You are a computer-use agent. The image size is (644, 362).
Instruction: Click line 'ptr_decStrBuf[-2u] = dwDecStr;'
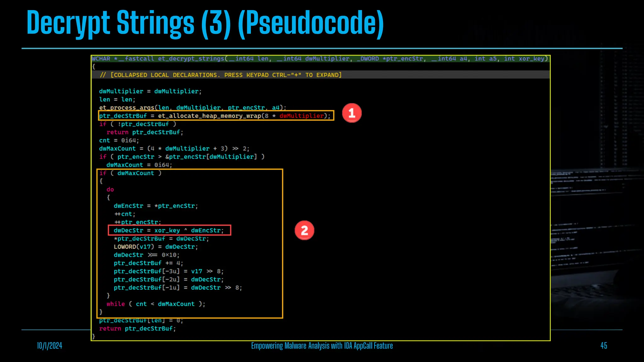pyautogui.click(x=169, y=279)
